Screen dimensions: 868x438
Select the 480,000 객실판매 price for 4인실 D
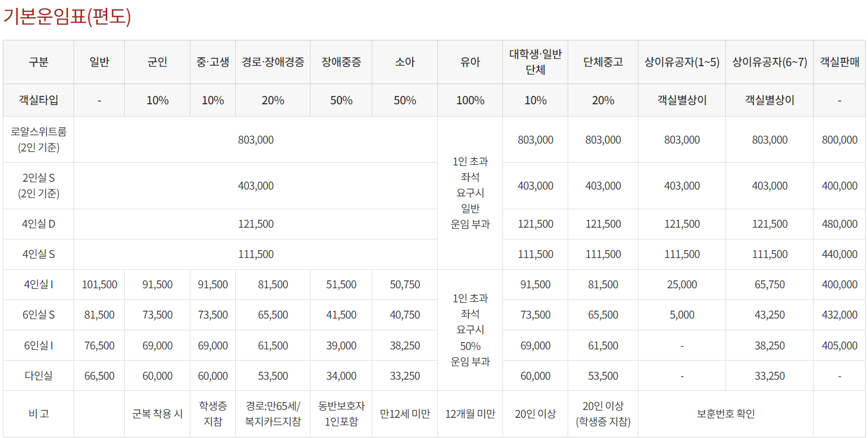839,224
